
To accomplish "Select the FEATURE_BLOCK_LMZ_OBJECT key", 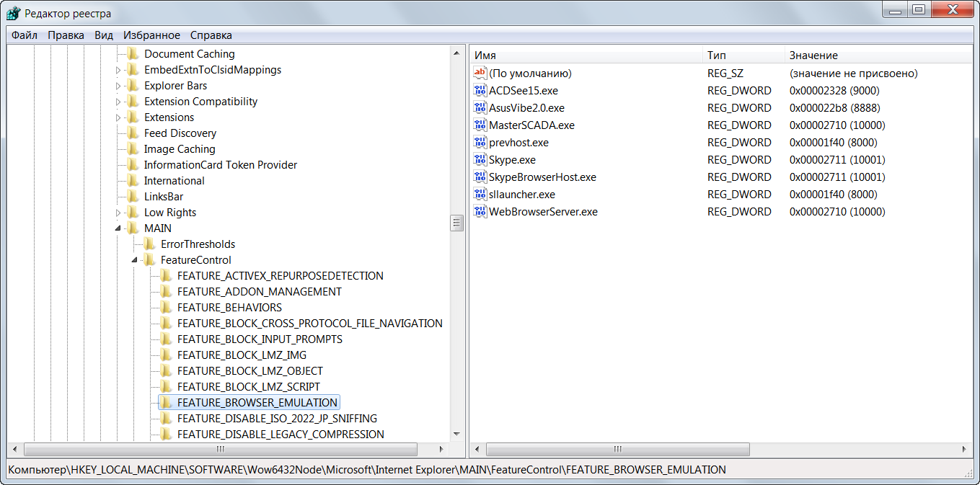I will 250,370.
